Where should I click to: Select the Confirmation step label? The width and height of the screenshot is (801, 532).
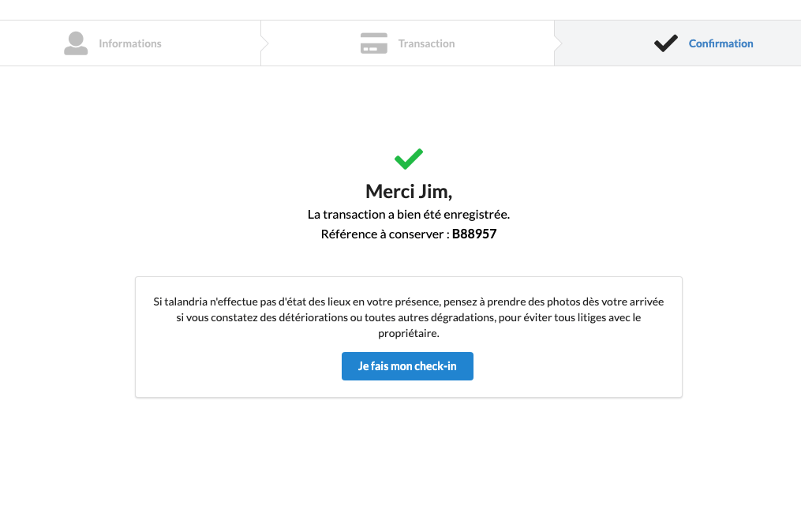[721, 43]
